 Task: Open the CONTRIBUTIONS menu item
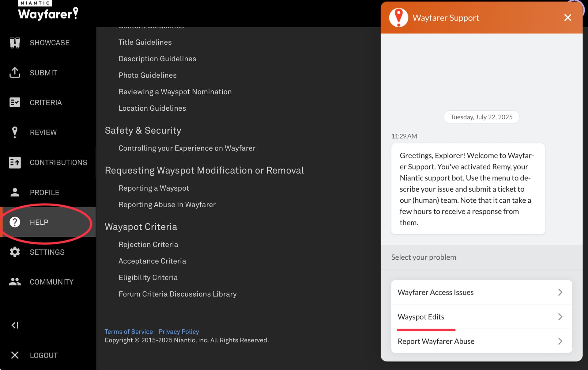[48, 162]
